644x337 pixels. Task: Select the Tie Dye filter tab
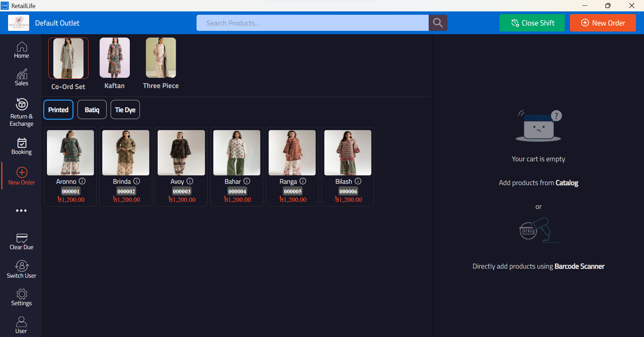pyautogui.click(x=125, y=110)
